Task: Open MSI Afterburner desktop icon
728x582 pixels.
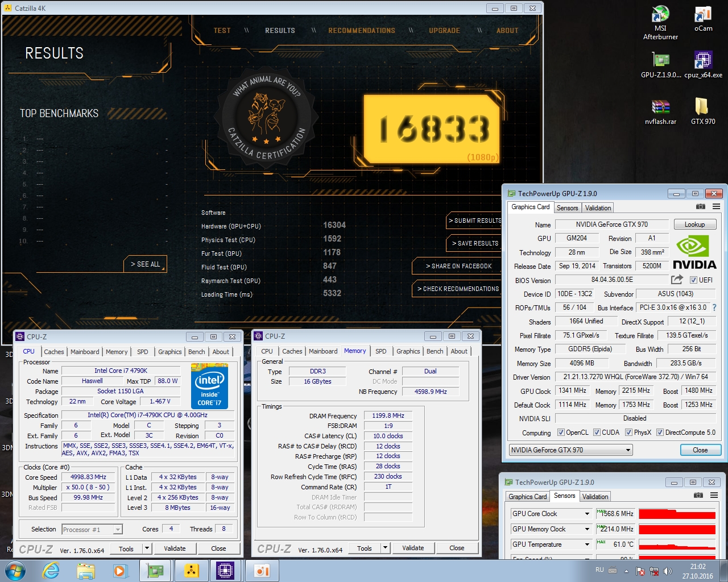Action: tap(660, 23)
